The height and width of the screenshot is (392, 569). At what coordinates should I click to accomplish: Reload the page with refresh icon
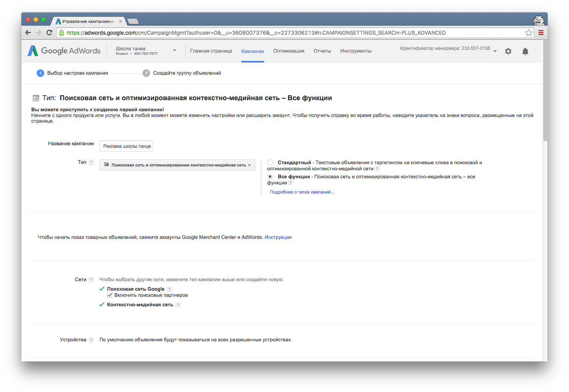49,33
